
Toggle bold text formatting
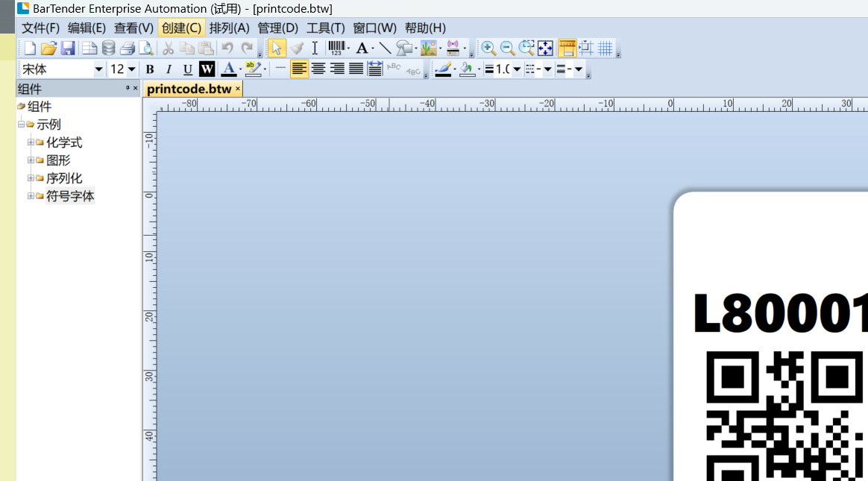coord(150,69)
